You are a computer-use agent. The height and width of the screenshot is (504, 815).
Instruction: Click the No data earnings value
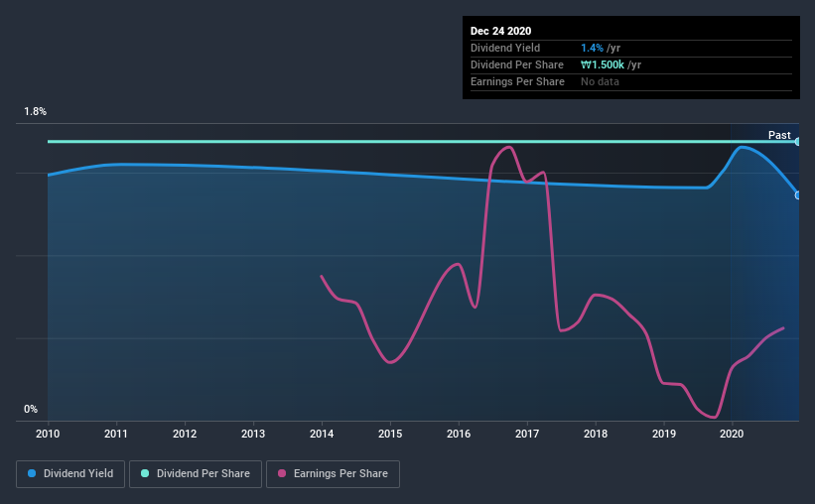[x=600, y=81]
